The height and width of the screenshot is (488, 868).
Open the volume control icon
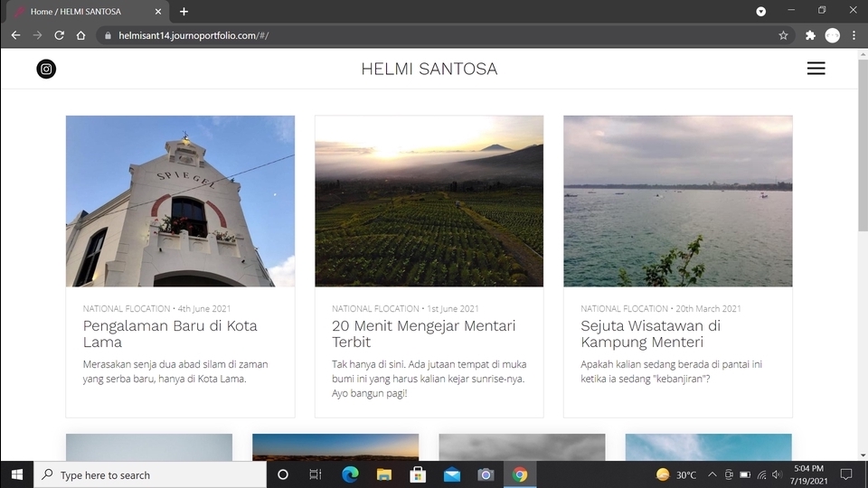coord(778,474)
